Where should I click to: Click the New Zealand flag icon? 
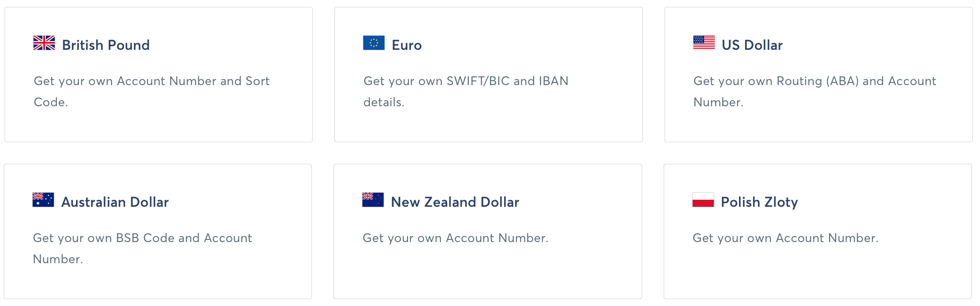pos(373,200)
